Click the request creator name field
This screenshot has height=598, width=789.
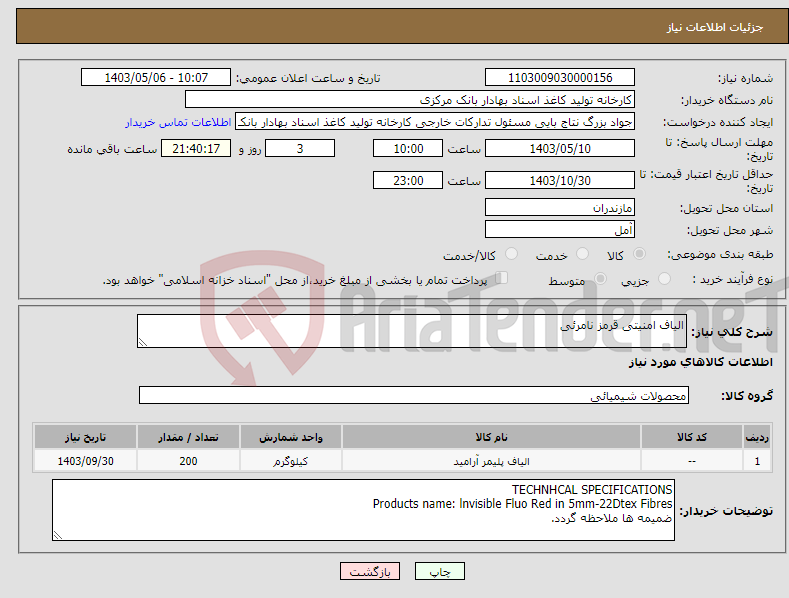(435, 122)
